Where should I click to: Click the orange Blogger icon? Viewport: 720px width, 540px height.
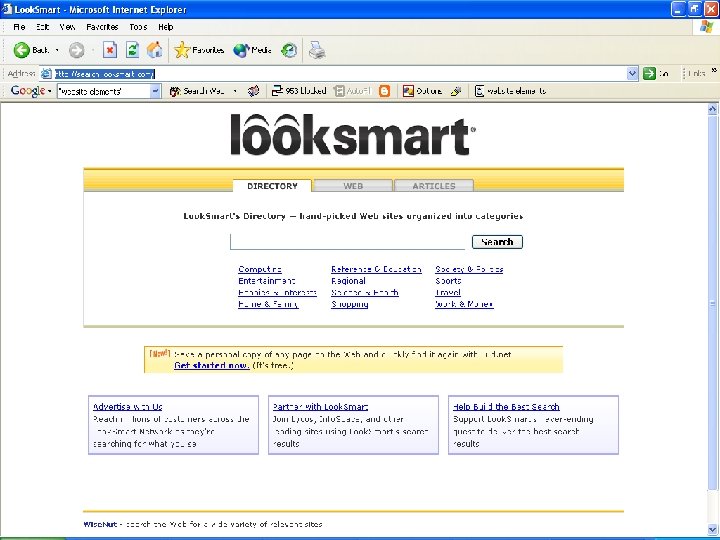pyautogui.click(x=384, y=91)
